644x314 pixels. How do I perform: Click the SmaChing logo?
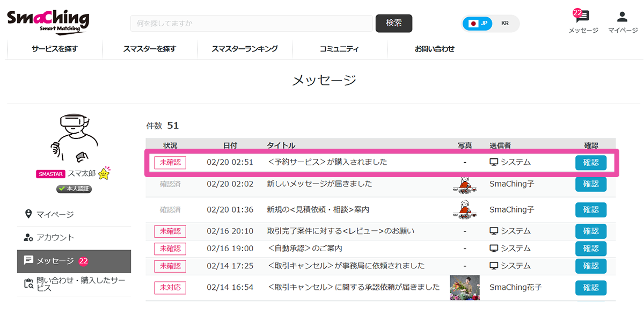tap(48, 21)
